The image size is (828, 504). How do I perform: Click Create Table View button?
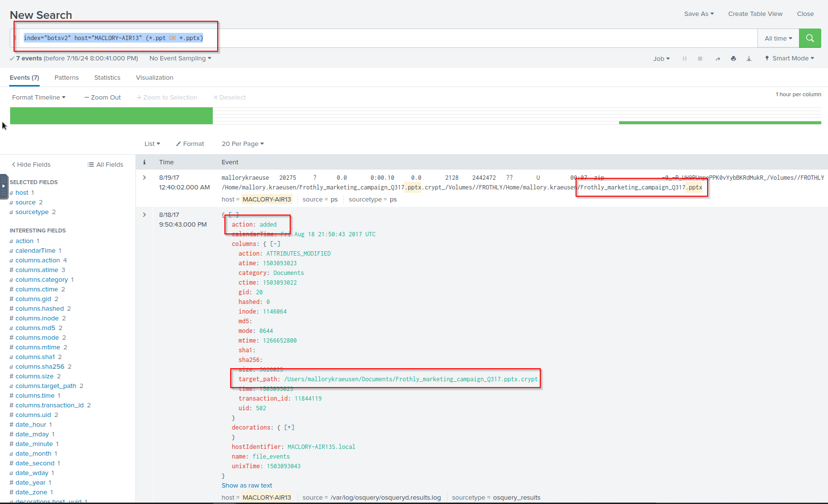[755, 14]
